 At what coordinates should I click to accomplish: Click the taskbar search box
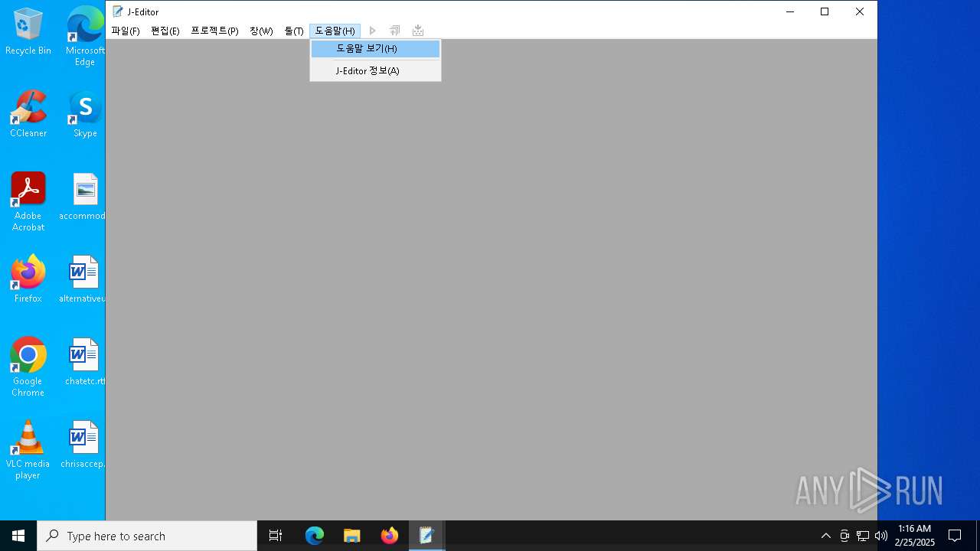pos(147,536)
